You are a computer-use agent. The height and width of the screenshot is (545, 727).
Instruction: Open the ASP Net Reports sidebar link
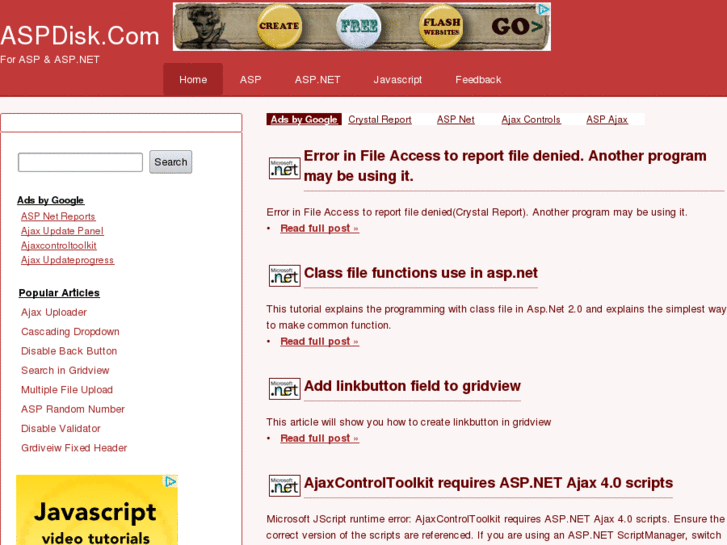pyautogui.click(x=58, y=217)
